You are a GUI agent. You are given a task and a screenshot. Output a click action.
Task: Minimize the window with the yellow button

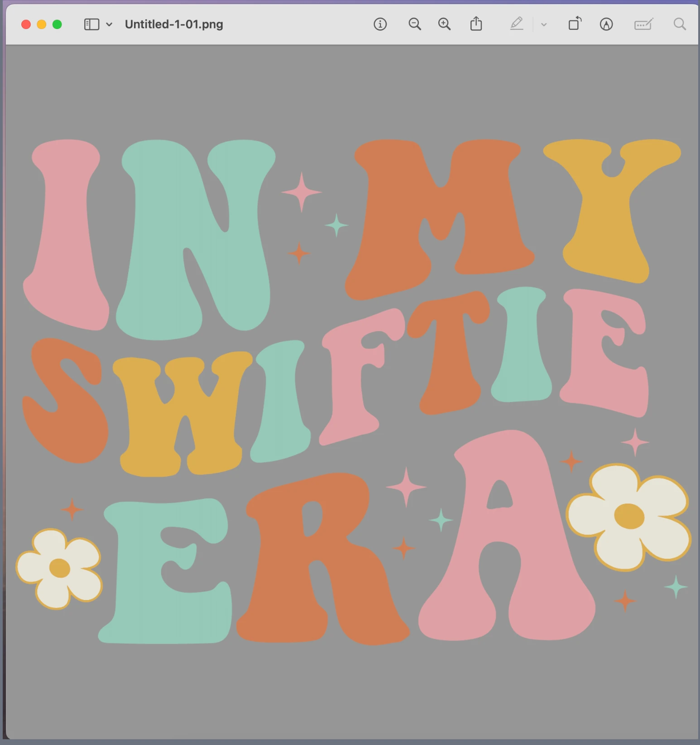point(42,24)
